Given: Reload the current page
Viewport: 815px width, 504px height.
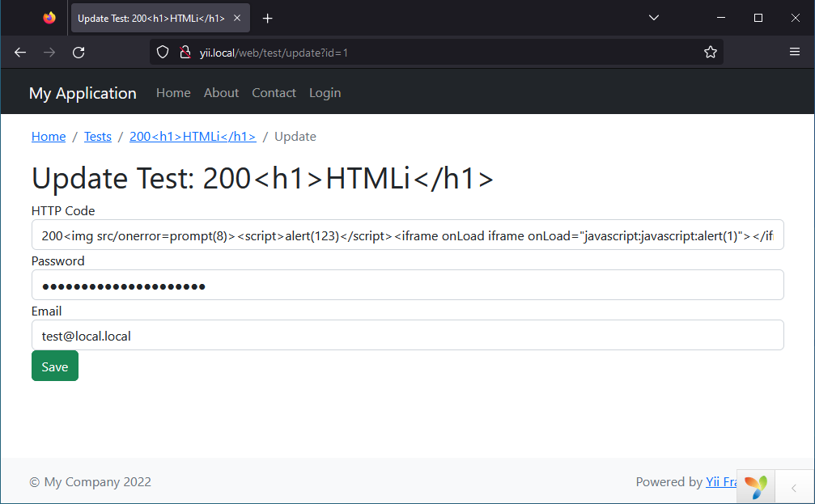Looking at the screenshot, I should point(79,53).
